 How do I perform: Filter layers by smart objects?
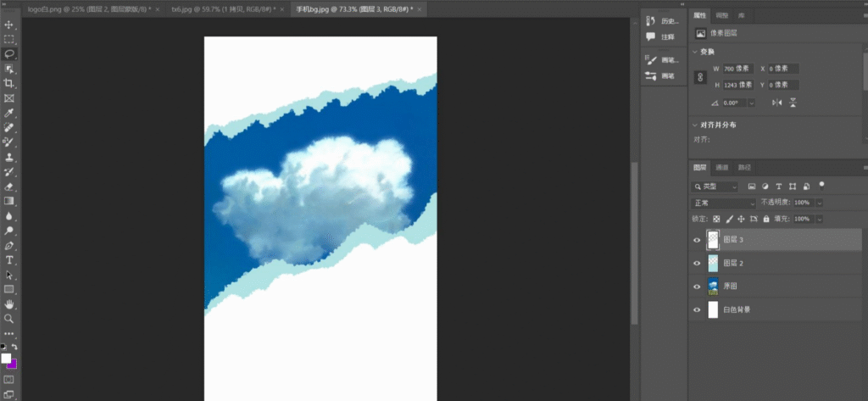pos(807,187)
